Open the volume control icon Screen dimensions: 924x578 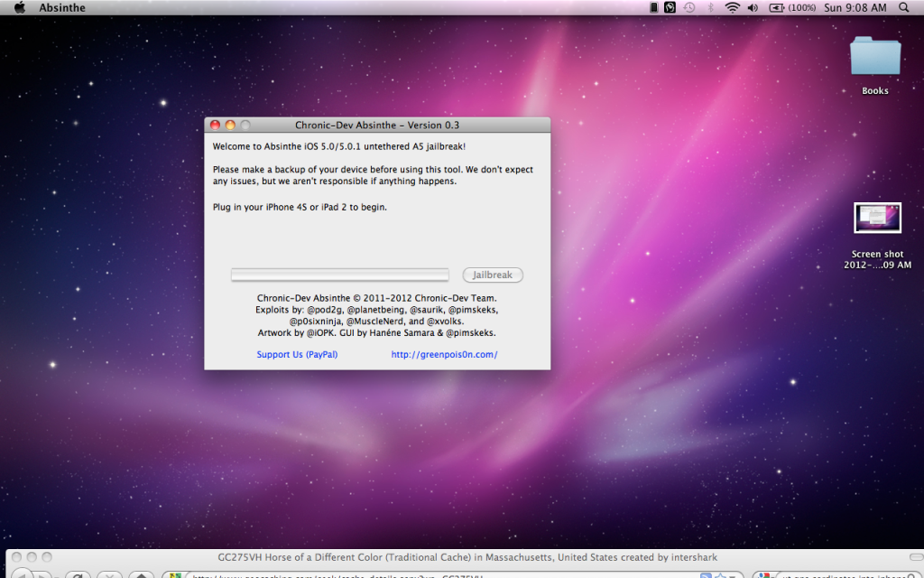coord(753,7)
